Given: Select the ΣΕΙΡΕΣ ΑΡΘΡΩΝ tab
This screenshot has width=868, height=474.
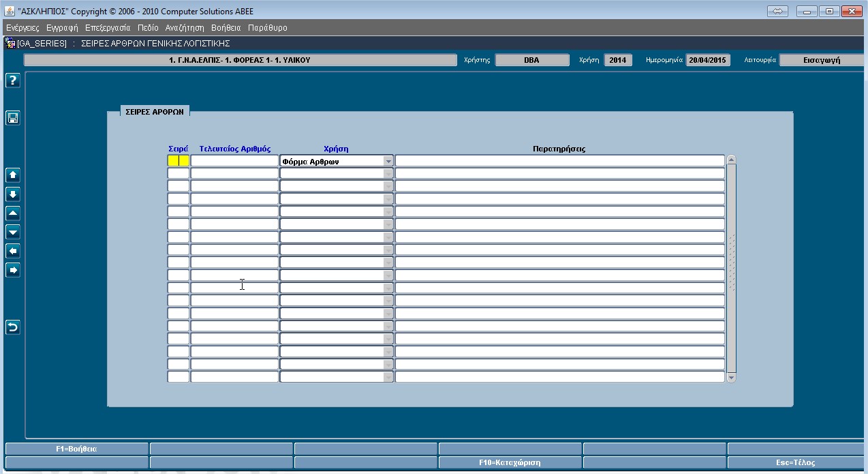Looking at the screenshot, I should click(x=155, y=112).
